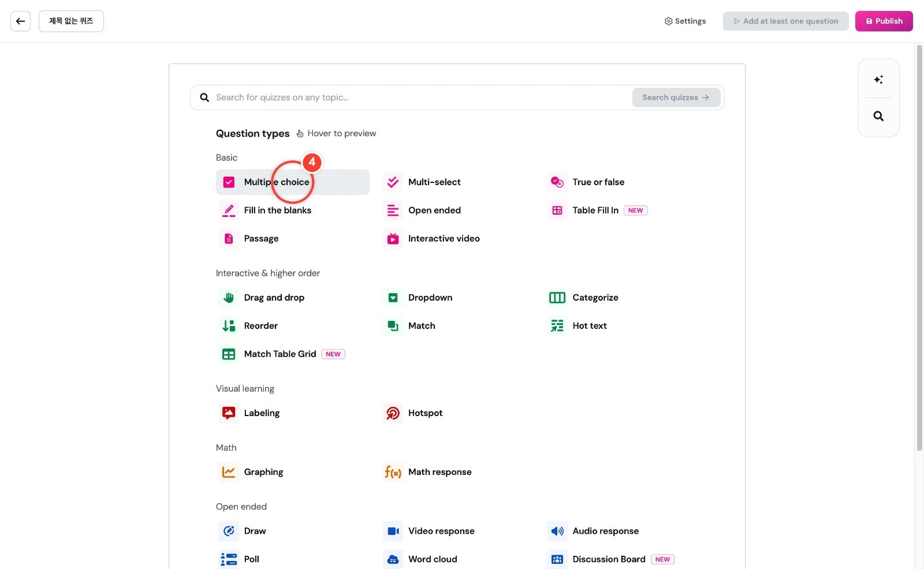Select the Fill in the blanks icon
The height and width of the screenshot is (569, 924).
(x=229, y=211)
